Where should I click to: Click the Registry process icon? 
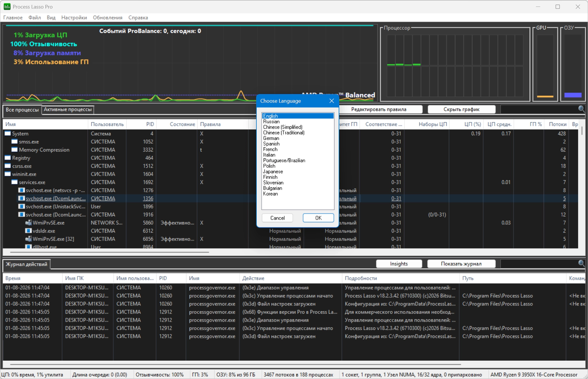(8, 158)
